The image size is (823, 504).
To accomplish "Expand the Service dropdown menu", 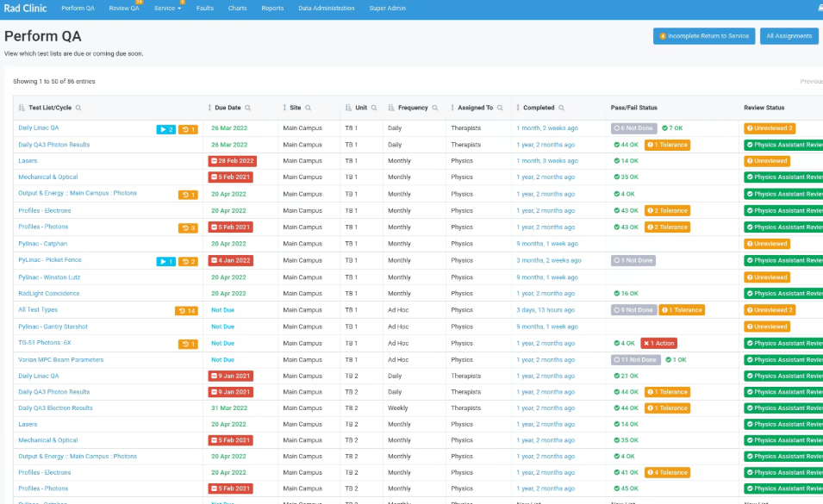I will (167, 9).
